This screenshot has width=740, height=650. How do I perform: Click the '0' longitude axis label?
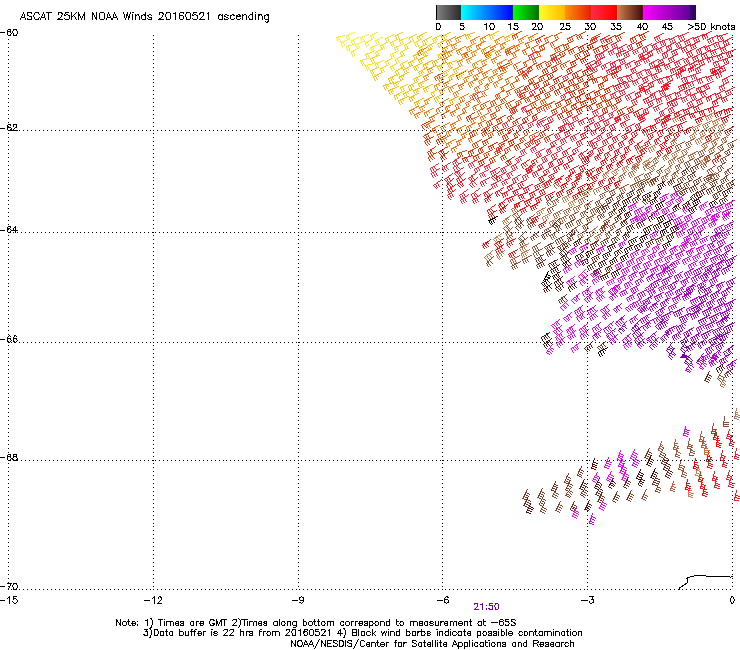click(732, 600)
